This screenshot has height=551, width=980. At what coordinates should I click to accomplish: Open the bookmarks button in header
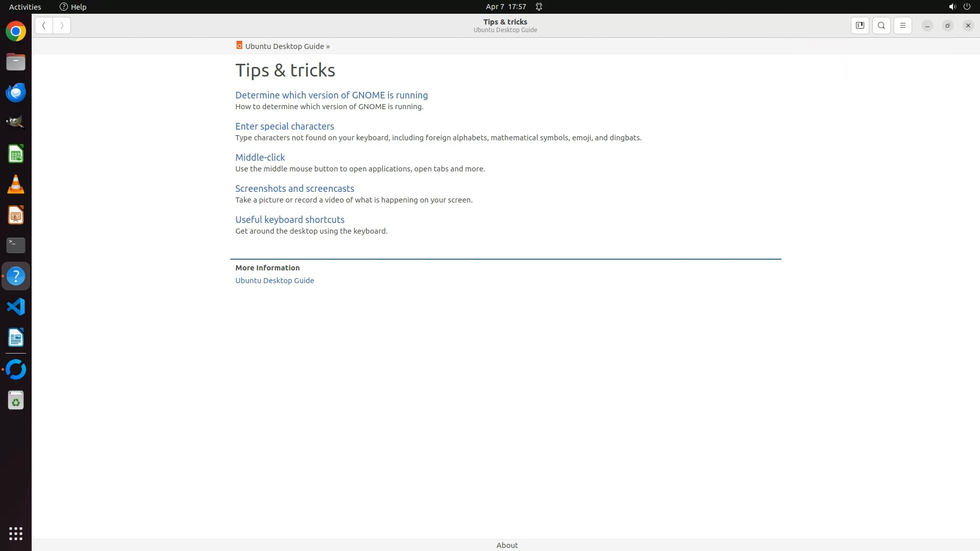860,26
